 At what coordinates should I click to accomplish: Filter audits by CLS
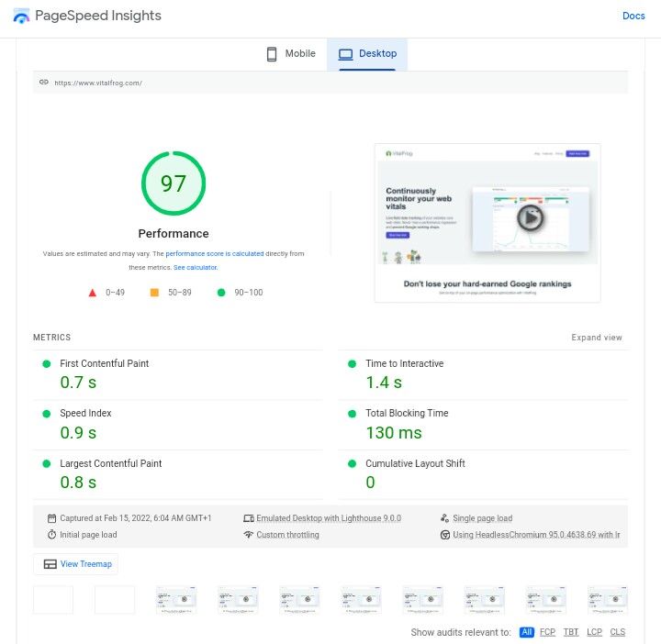[618, 632]
